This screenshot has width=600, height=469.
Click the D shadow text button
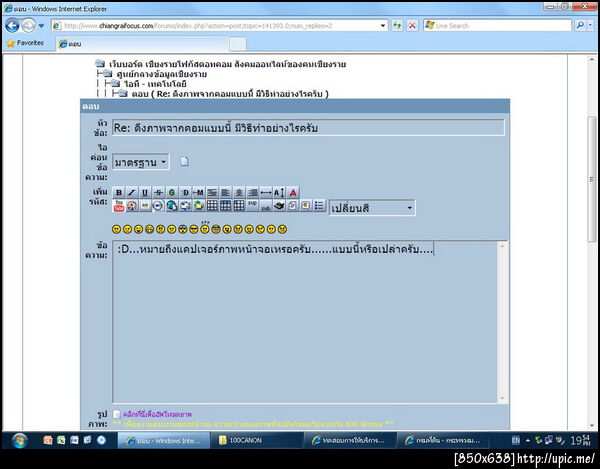(185, 192)
